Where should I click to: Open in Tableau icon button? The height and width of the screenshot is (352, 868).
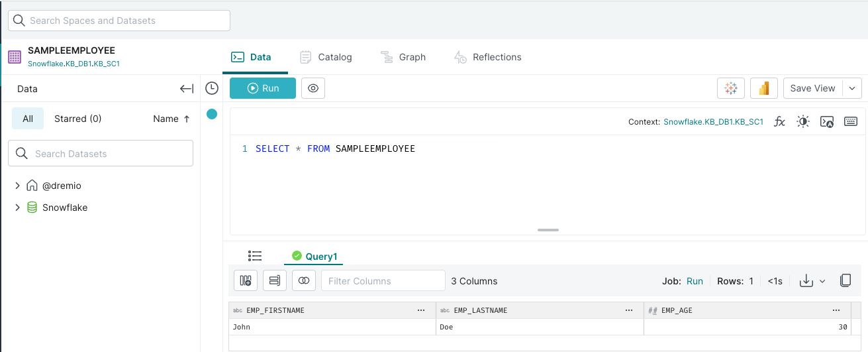point(731,88)
